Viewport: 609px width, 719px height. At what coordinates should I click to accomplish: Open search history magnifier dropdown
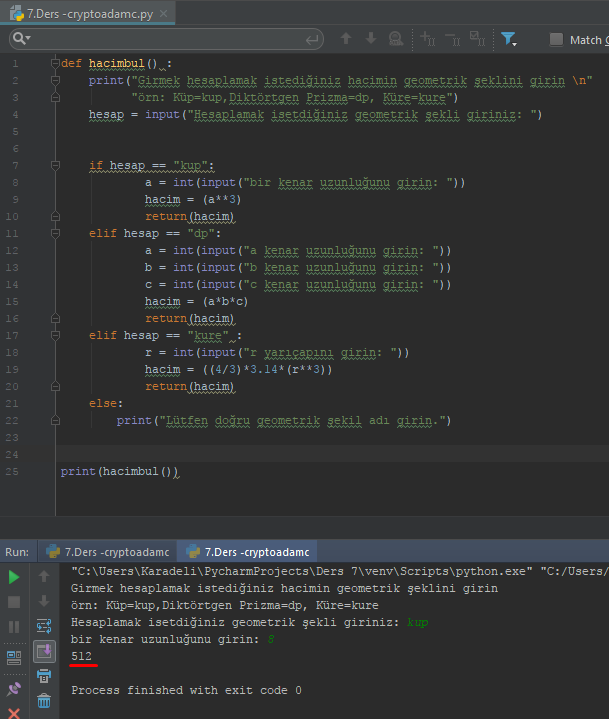tap(22, 39)
